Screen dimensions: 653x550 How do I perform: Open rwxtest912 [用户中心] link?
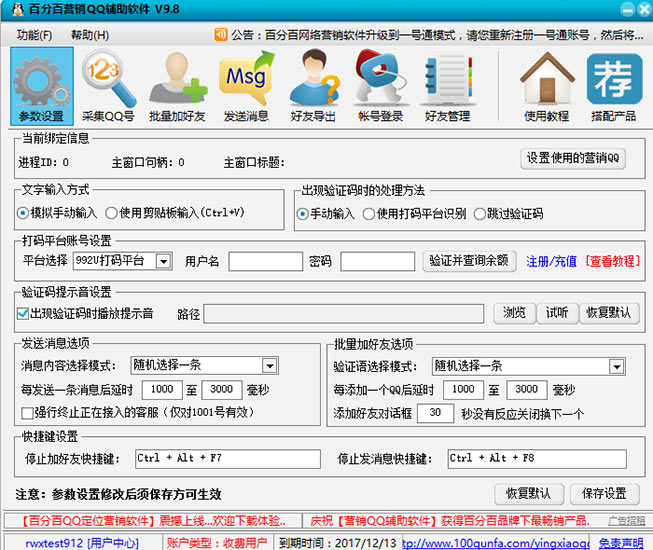coord(82,543)
